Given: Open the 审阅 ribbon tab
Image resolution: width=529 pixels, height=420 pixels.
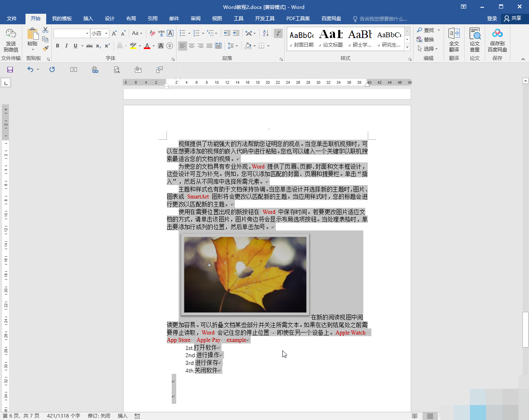Looking at the screenshot, I should pos(196,19).
